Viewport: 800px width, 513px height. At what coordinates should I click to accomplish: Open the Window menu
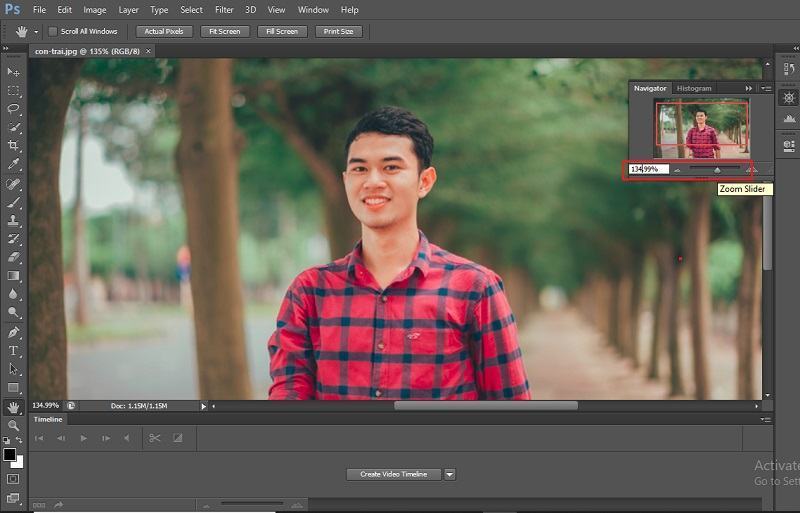313,10
